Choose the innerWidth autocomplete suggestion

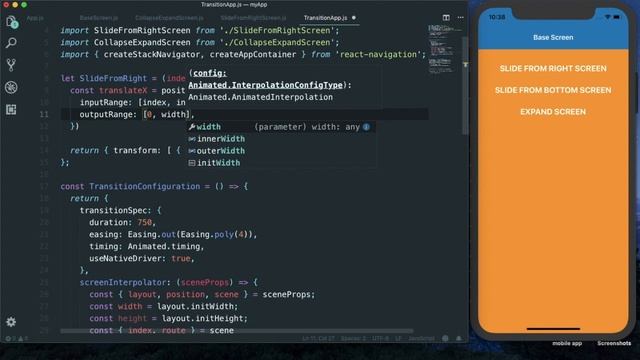pos(282,139)
